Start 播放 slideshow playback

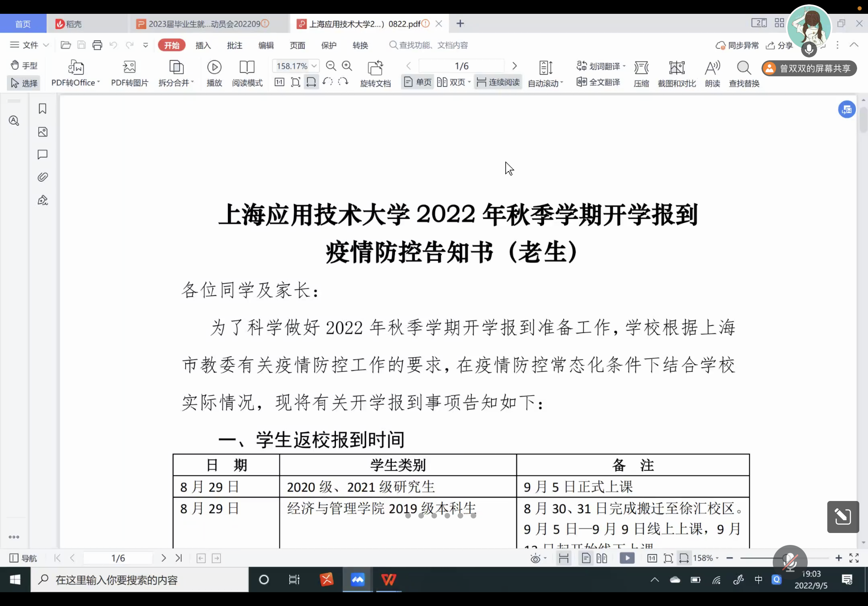click(214, 74)
